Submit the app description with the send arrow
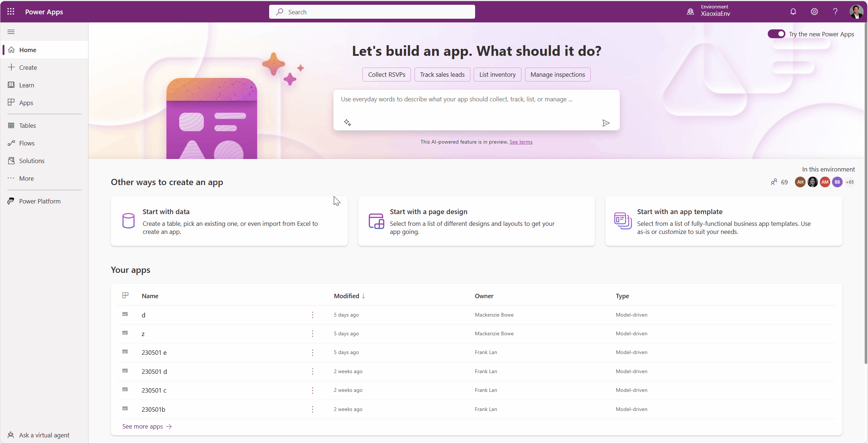 pyautogui.click(x=606, y=123)
